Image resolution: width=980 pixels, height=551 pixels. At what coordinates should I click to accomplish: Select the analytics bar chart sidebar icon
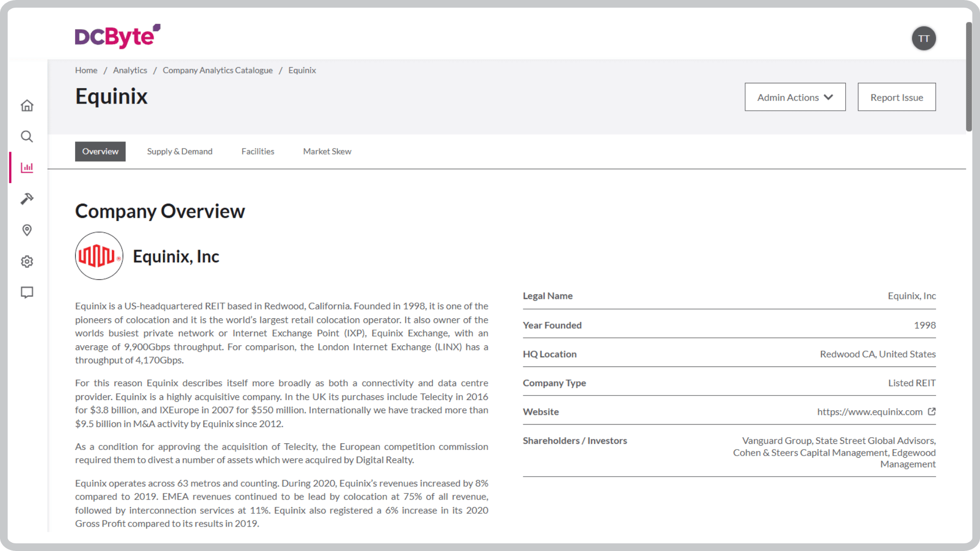click(x=27, y=167)
